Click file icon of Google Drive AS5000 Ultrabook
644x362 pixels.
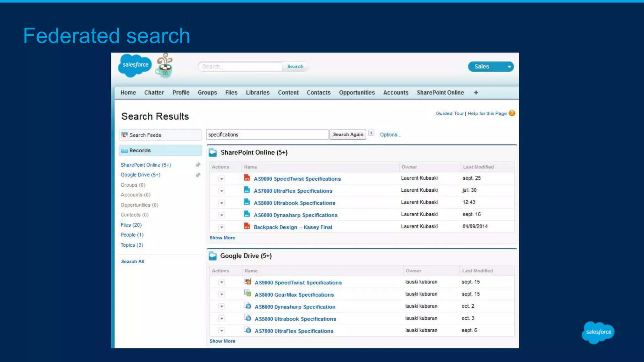click(248, 318)
